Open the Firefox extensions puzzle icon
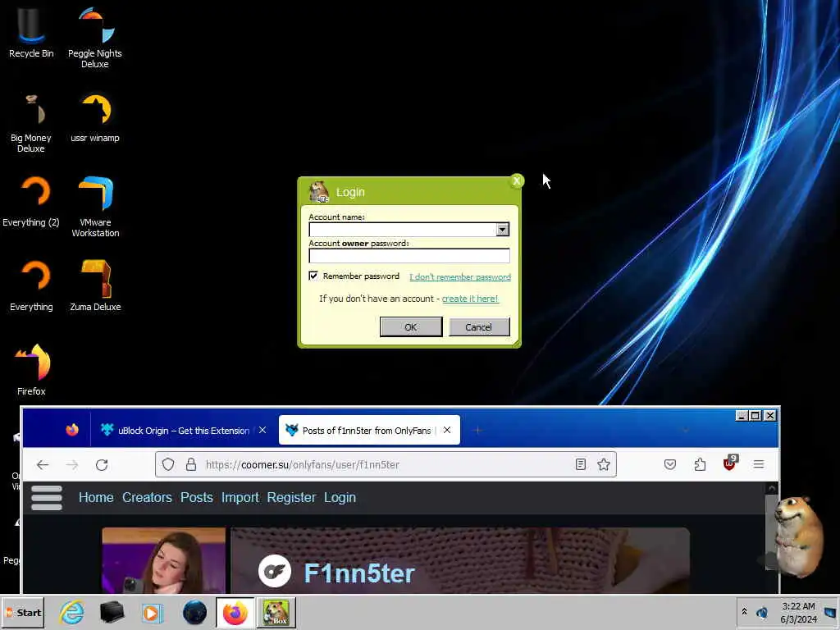This screenshot has width=840, height=630. click(x=700, y=464)
